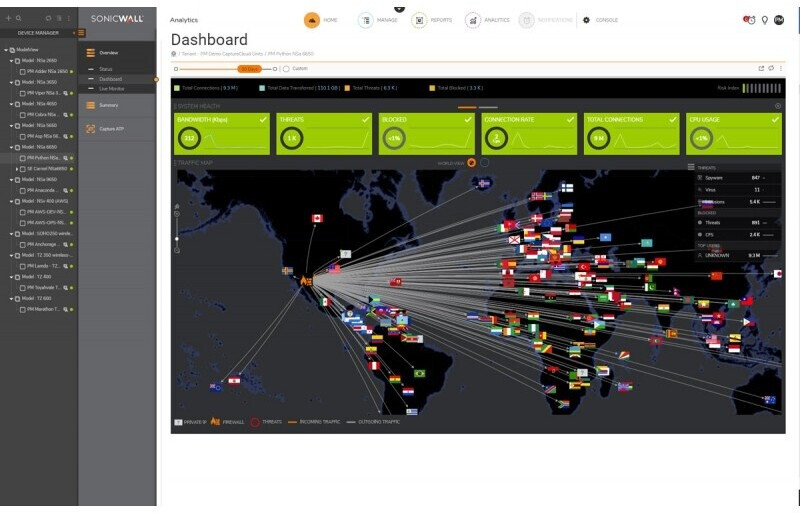This screenshot has width=800, height=513.
Task: Select PM Marathon device in the tree
Action: click(x=45, y=309)
